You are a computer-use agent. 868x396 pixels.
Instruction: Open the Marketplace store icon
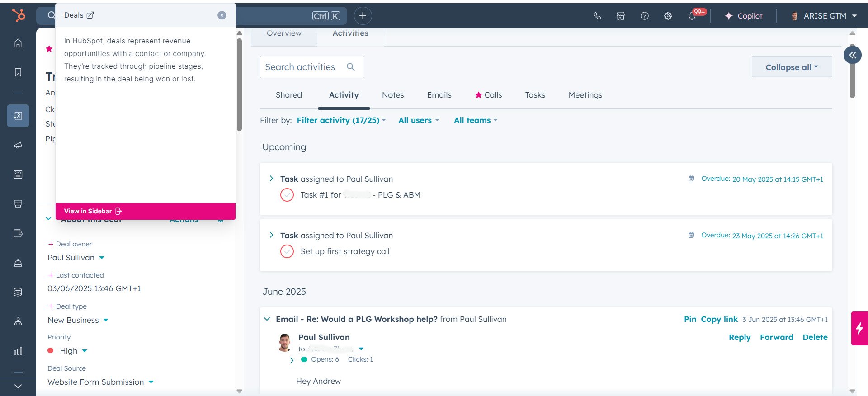(621, 16)
